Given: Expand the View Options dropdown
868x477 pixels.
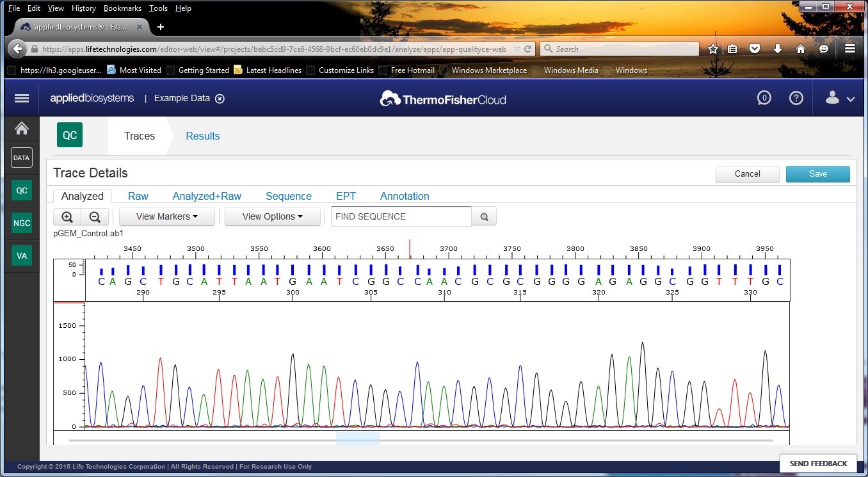Looking at the screenshot, I should coord(273,216).
